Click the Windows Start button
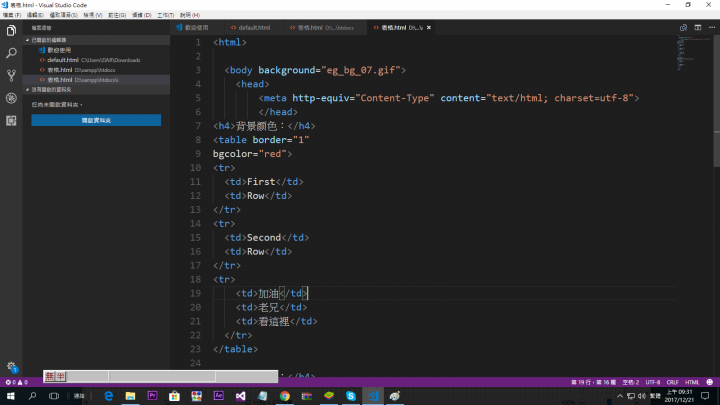Viewport: 720px width, 405px height. (x=11, y=396)
